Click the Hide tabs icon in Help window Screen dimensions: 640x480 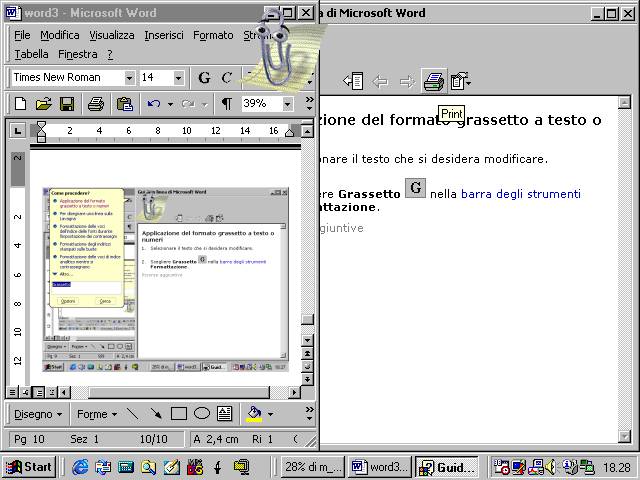[353, 81]
